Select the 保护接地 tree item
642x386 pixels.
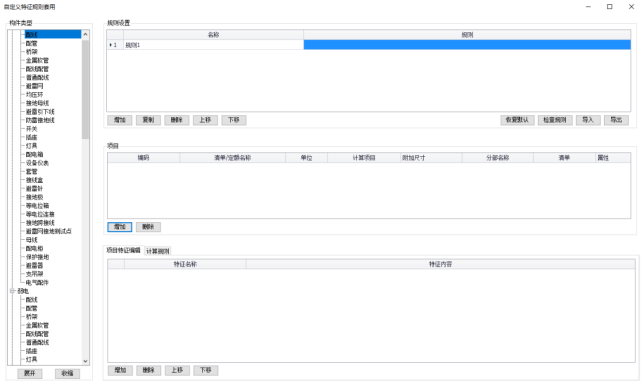pos(37,257)
